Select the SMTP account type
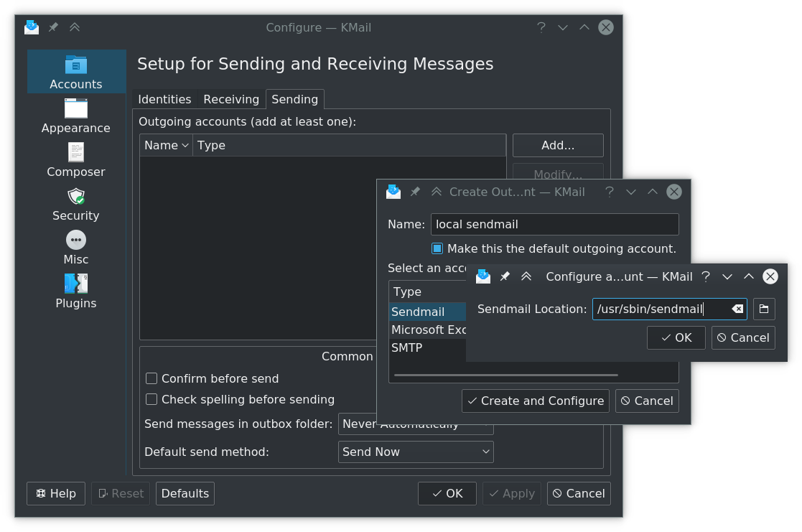Screen dimensions: 802x532 pyautogui.click(x=428, y=347)
